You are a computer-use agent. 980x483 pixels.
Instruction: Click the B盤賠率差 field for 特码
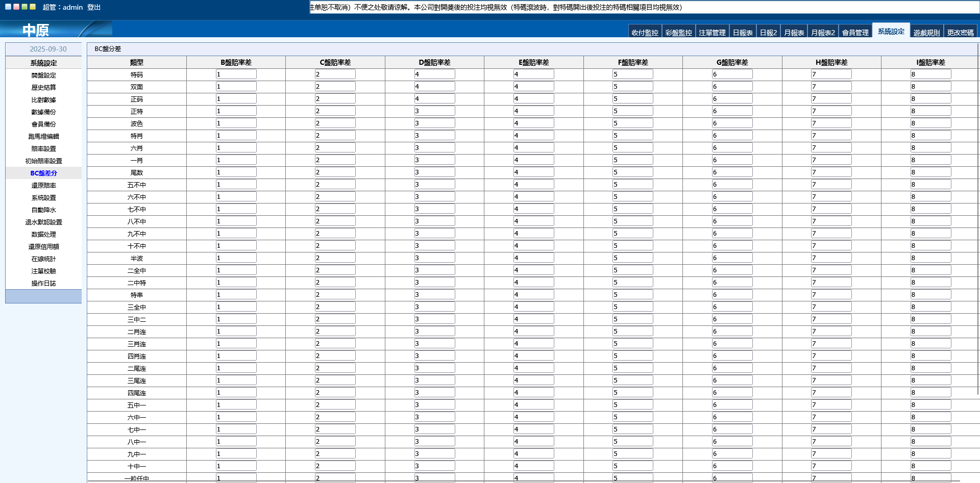tap(236, 74)
